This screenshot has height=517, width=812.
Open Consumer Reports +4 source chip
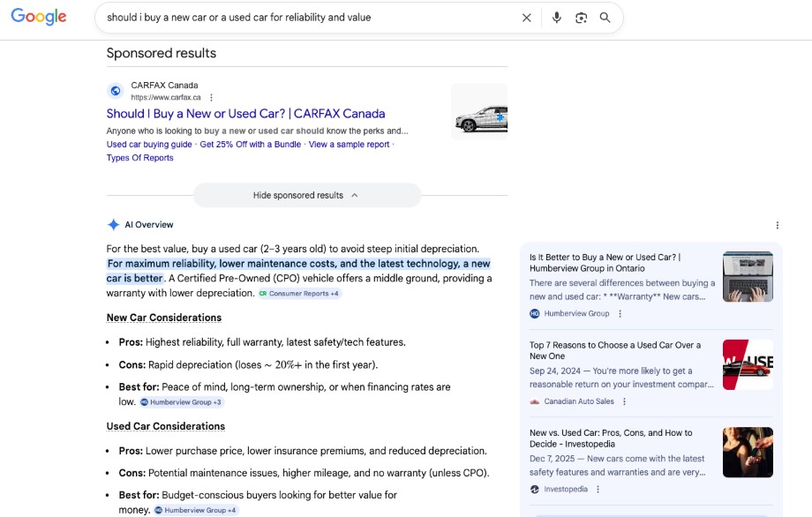(x=299, y=294)
